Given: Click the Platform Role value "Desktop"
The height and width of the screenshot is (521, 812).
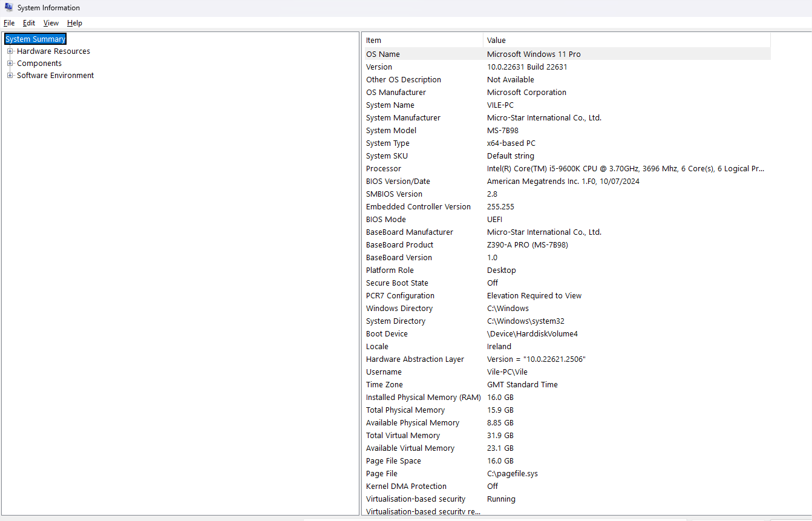Looking at the screenshot, I should pos(502,270).
